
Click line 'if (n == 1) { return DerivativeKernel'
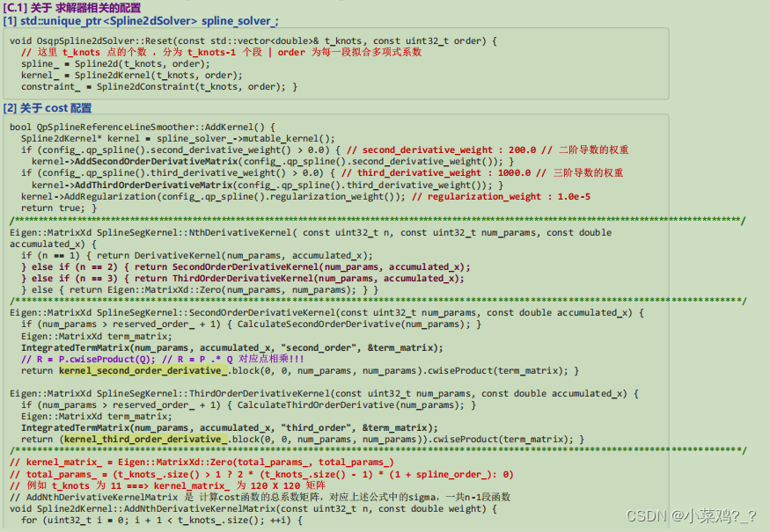tap(197, 256)
